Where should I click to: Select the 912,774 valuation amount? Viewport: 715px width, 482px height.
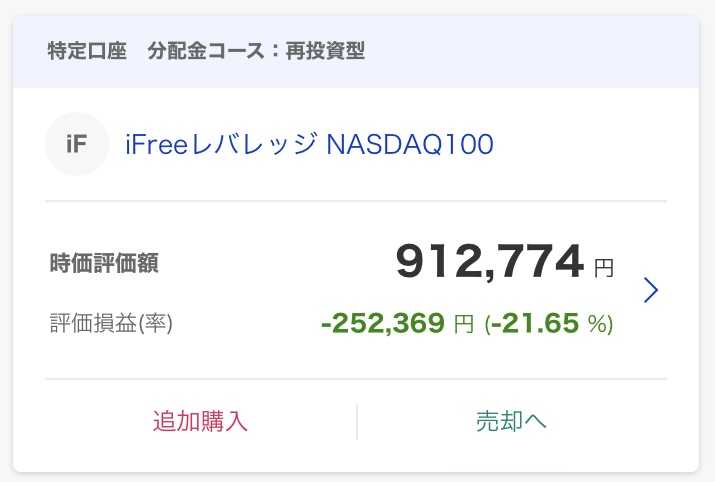tap(490, 261)
